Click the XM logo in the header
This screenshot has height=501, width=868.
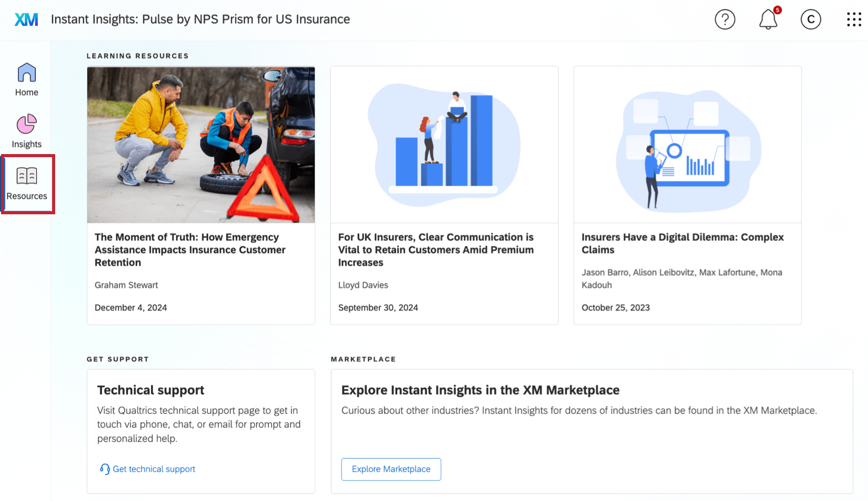coord(26,19)
